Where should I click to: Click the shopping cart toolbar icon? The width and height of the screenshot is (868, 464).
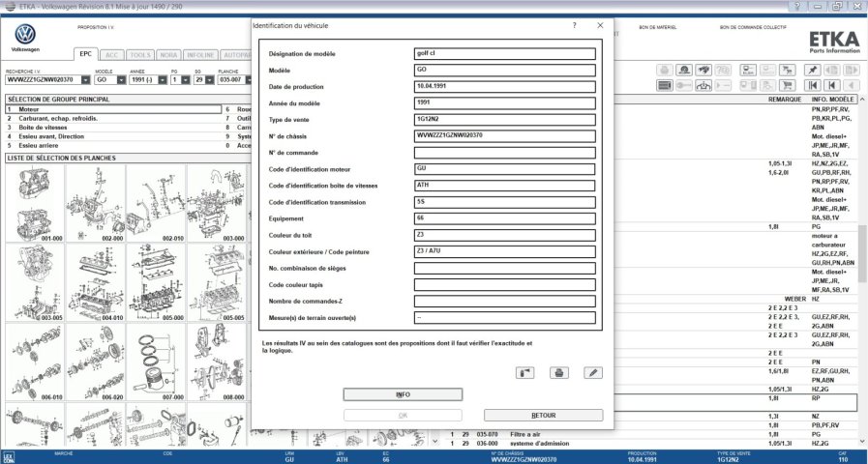tap(787, 85)
